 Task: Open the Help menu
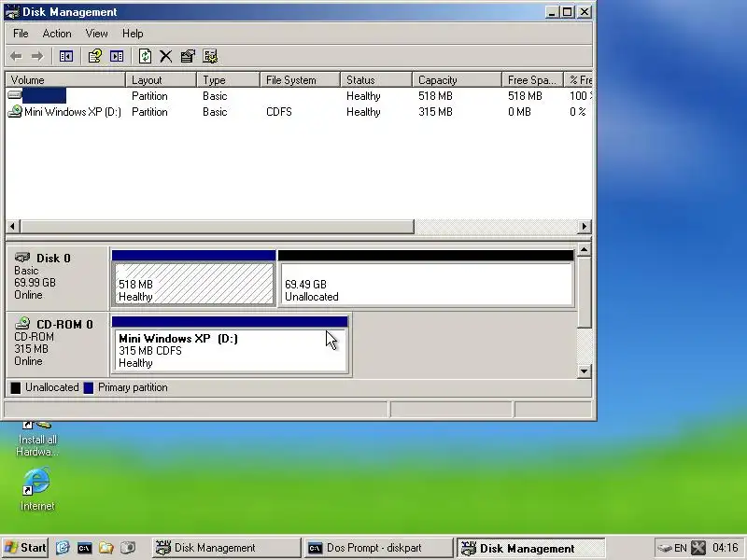[133, 34]
